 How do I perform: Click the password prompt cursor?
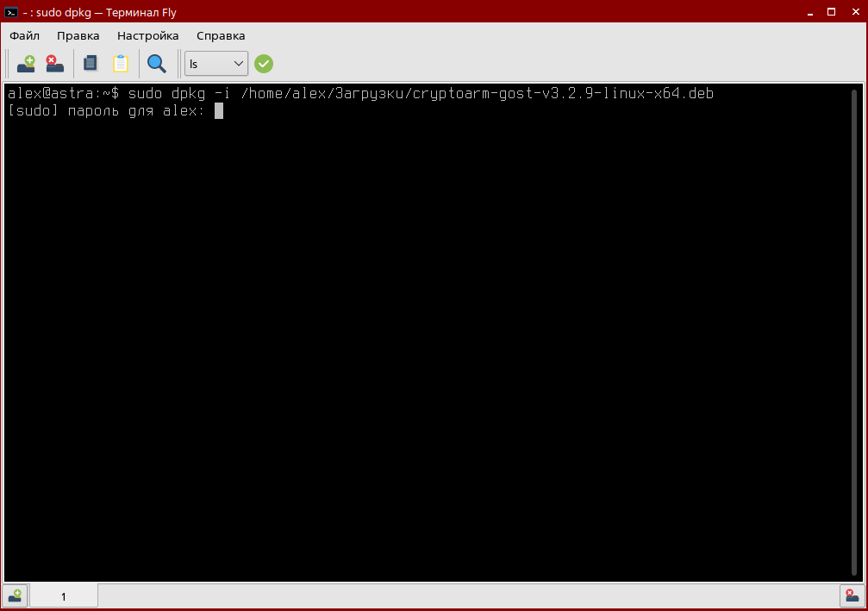coord(220,110)
